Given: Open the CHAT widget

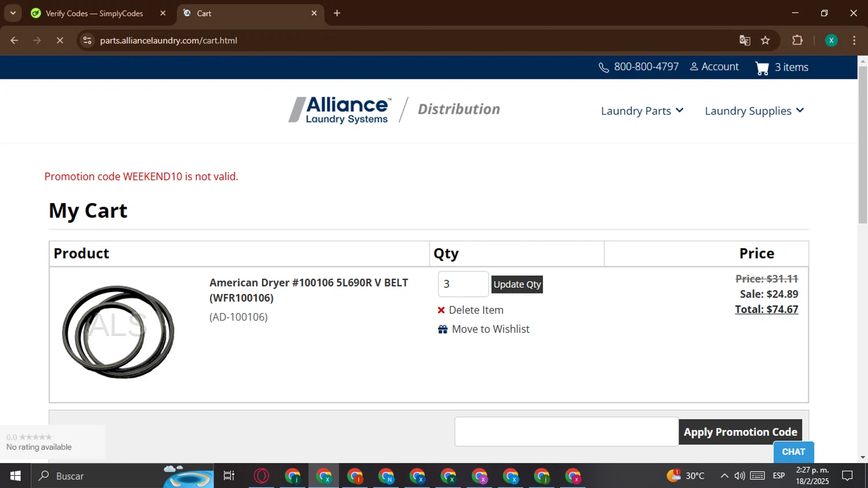Looking at the screenshot, I should click(793, 452).
